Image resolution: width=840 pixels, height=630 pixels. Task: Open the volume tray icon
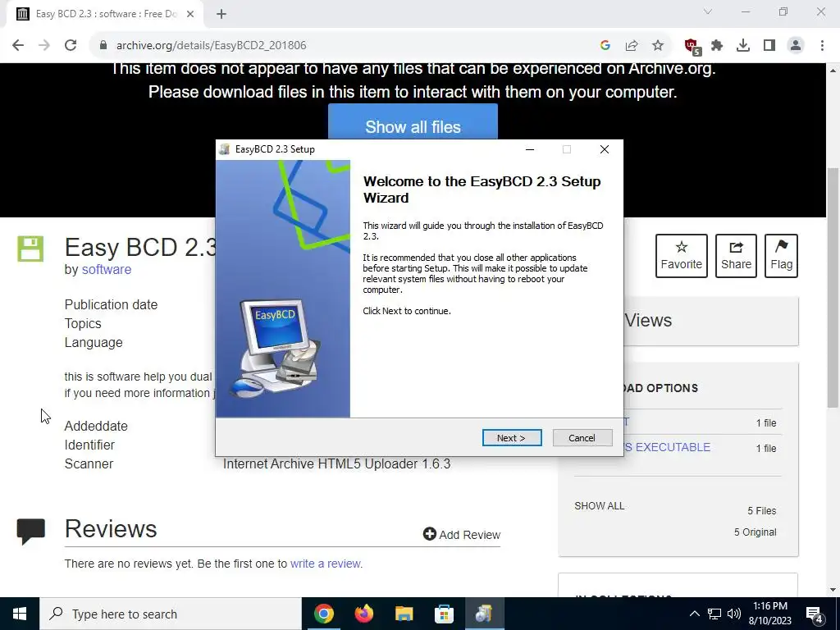click(x=734, y=614)
